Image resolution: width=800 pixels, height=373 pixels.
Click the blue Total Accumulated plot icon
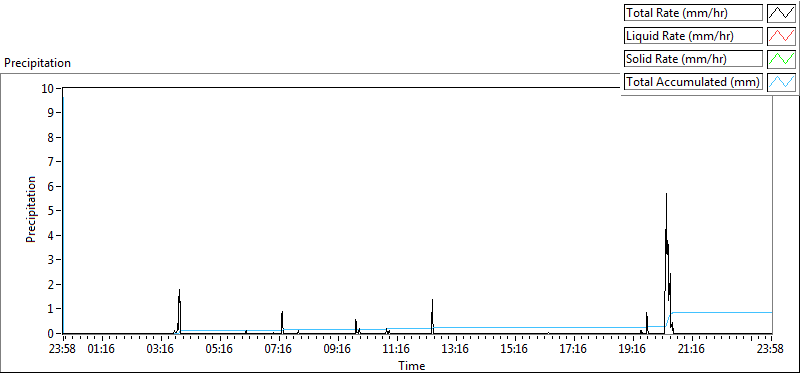(x=781, y=82)
